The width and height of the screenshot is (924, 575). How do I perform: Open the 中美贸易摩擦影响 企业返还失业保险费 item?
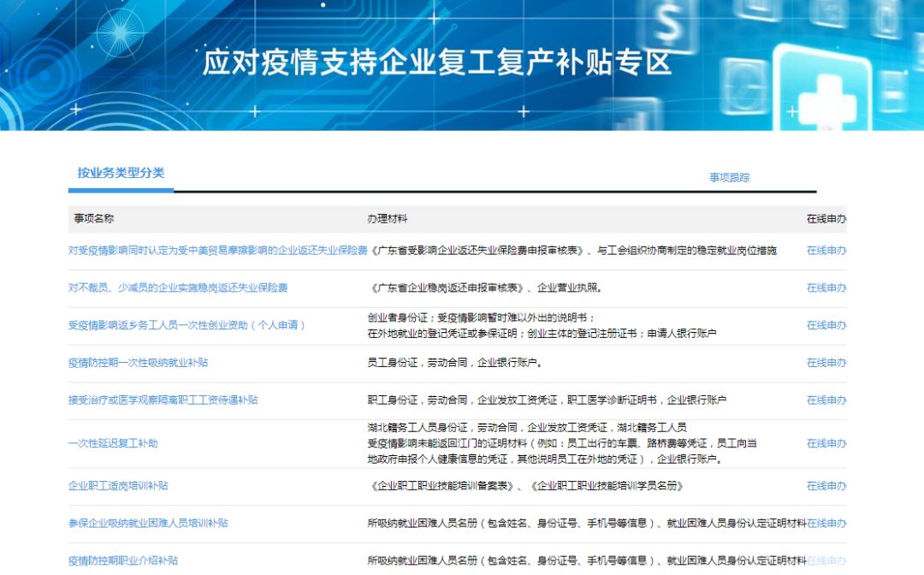[217, 251]
